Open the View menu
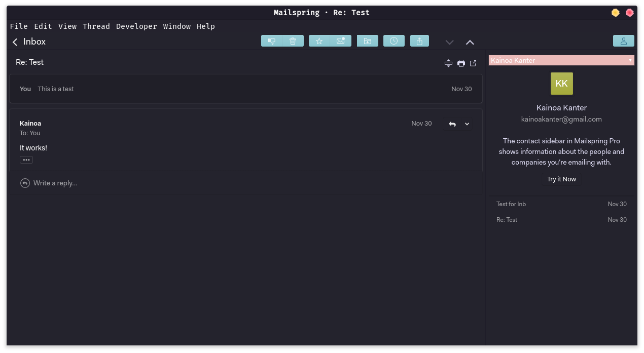Viewport: 644px width, 353px height. [67, 26]
